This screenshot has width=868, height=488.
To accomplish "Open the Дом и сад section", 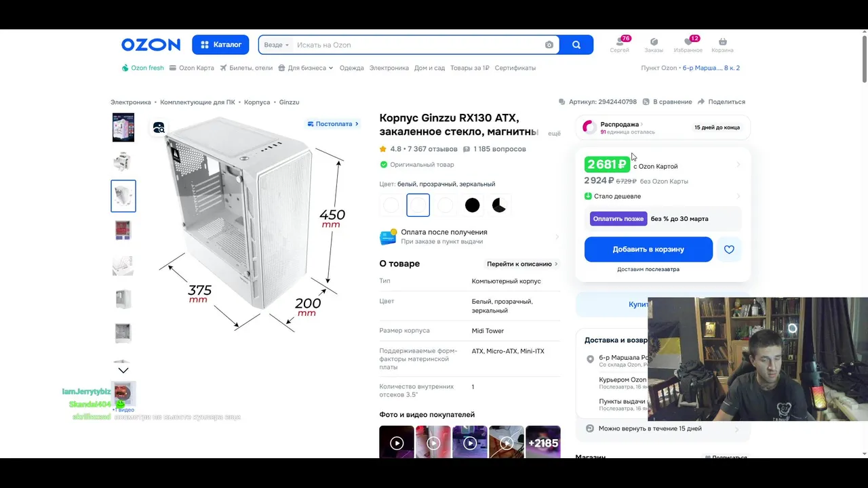I will coord(429,68).
